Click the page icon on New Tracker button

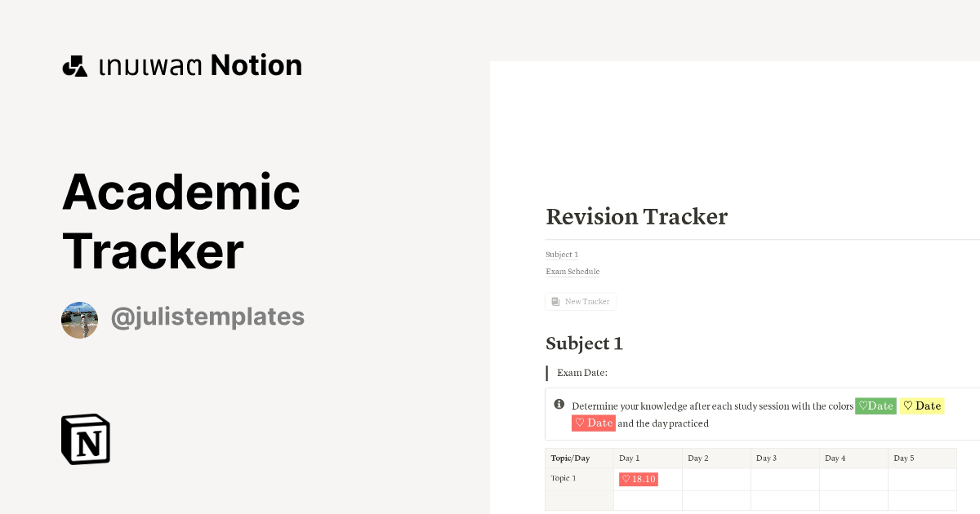pos(555,301)
